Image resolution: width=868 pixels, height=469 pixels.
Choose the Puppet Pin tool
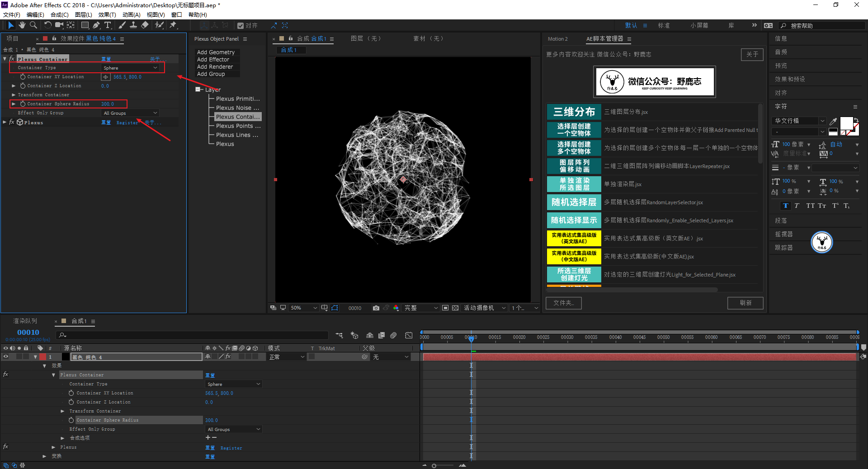click(x=173, y=25)
